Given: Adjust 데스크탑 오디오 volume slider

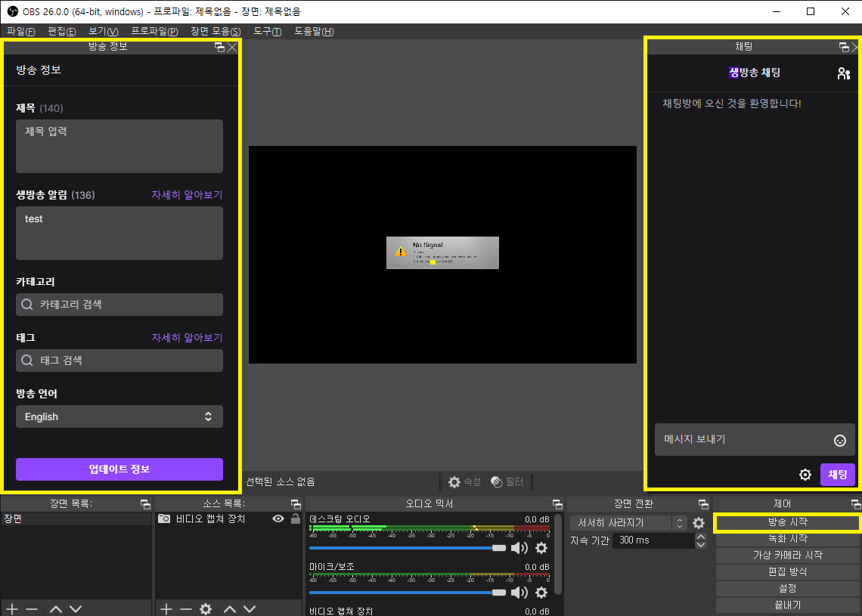Looking at the screenshot, I should pos(408,548).
